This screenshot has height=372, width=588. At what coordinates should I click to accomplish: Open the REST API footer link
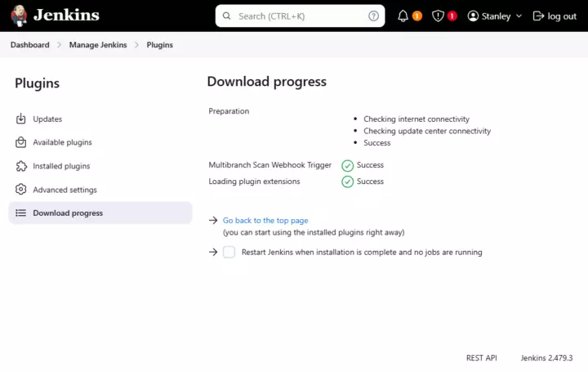(482, 358)
